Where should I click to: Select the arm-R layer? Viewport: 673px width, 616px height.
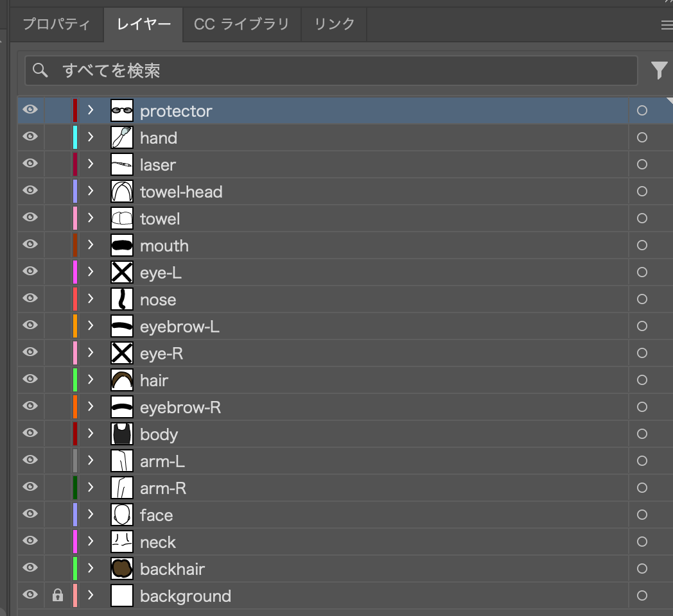click(163, 488)
